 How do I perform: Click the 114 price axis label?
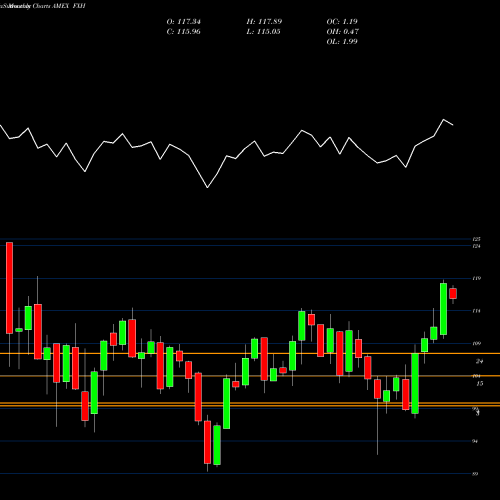(x=476, y=311)
